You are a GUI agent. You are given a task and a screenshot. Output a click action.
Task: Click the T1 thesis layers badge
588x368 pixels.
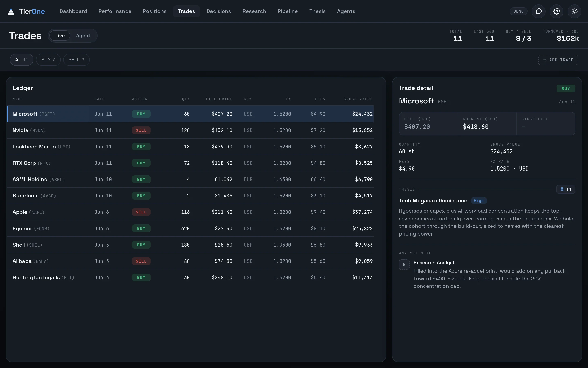point(565,189)
